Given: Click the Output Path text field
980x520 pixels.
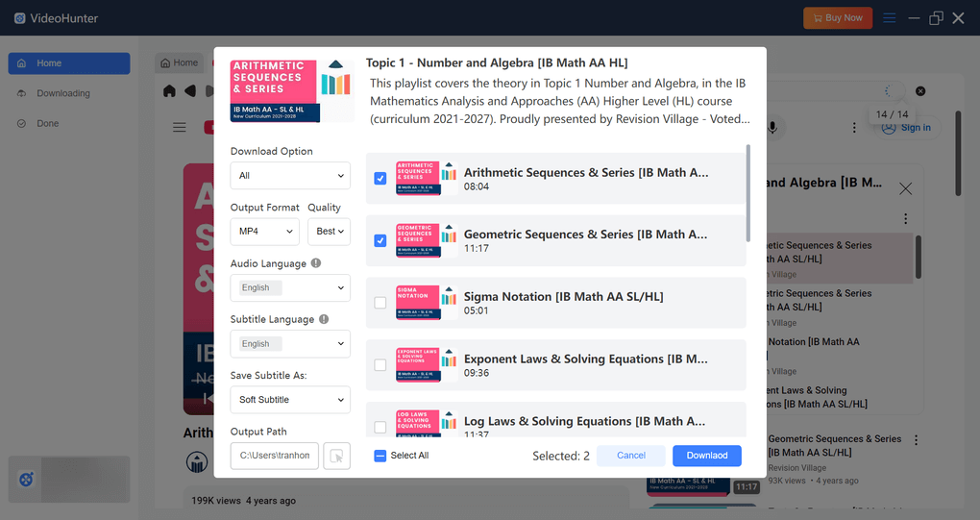Looking at the screenshot, I should click(x=275, y=456).
